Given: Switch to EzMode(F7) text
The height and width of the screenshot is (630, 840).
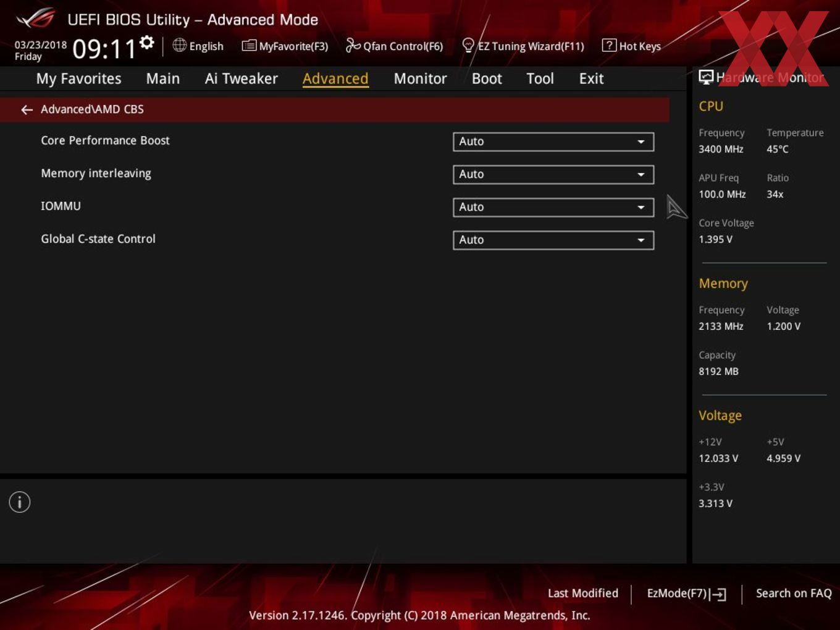Looking at the screenshot, I should [677, 593].
